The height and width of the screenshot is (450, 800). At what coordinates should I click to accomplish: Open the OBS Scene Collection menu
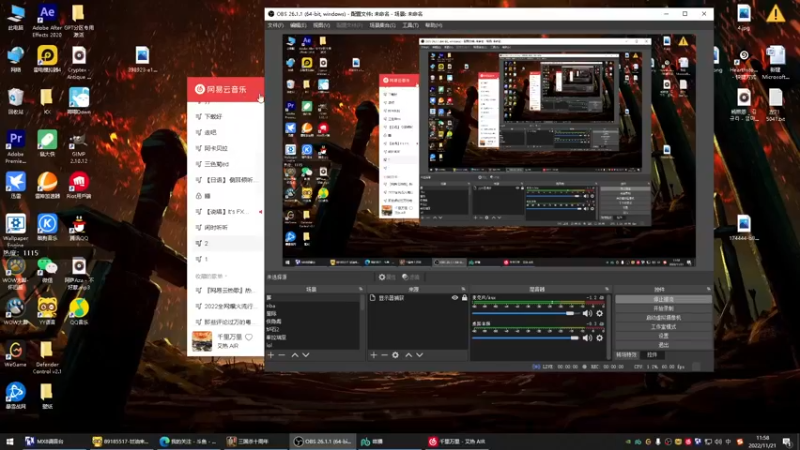(382, 25)
